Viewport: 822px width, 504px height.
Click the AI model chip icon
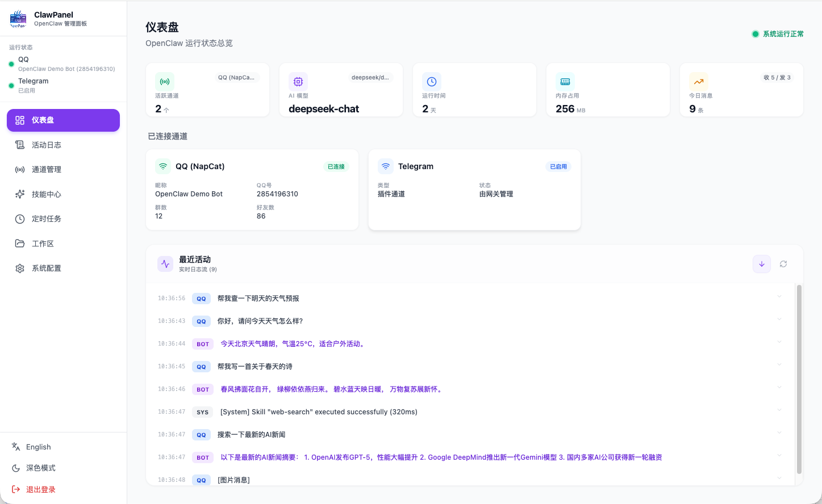[298, 82]
